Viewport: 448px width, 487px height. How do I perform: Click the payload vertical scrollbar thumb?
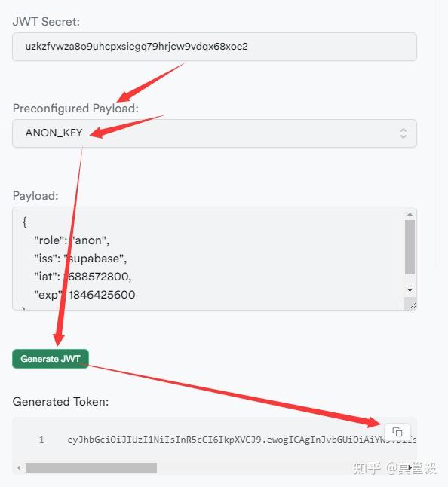410,247
